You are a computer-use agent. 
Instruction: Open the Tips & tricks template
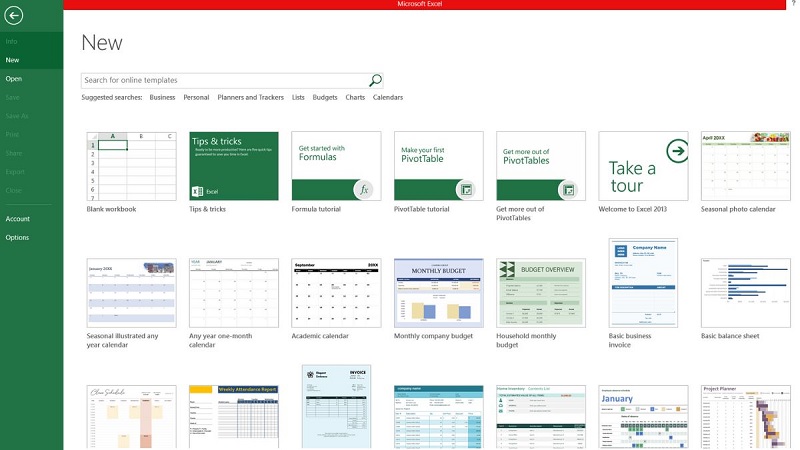234,166
